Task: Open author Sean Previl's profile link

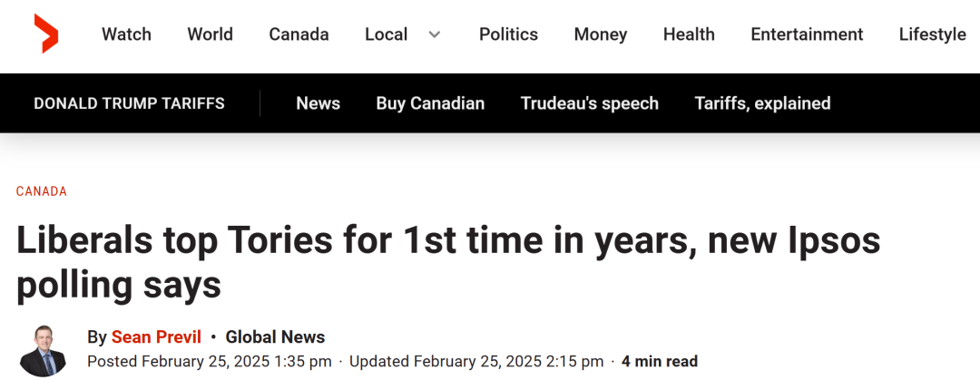Action: coord(156,337)
